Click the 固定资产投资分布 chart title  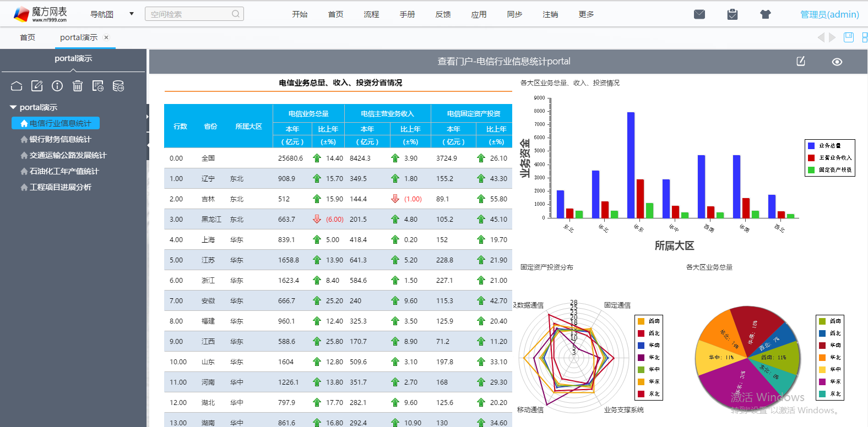click(x=546, y=267)
